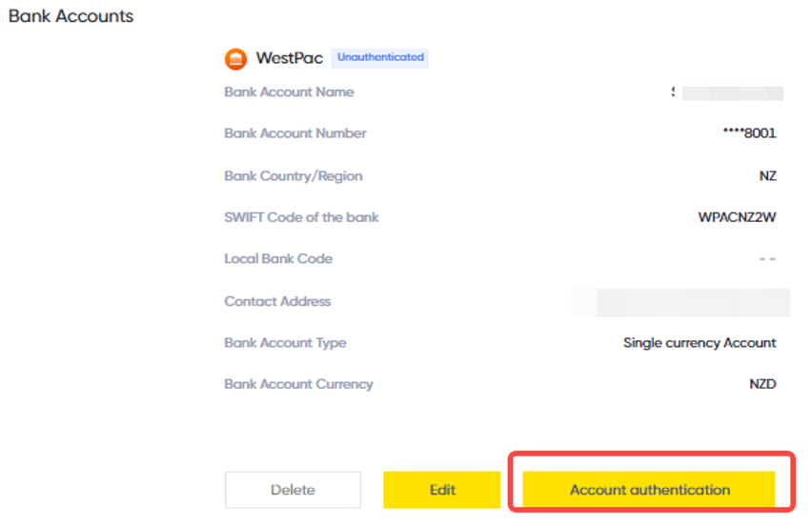Click the Delete button
The image size is (812, 526).
pos(293,489)
